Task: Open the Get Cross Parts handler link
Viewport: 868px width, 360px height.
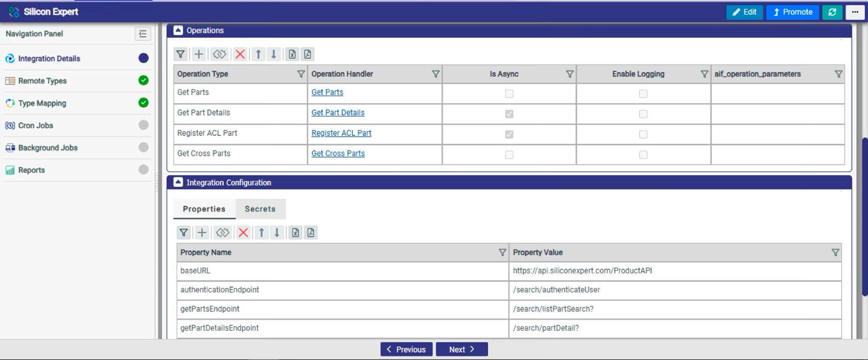Action: click(x=338, y=153)
